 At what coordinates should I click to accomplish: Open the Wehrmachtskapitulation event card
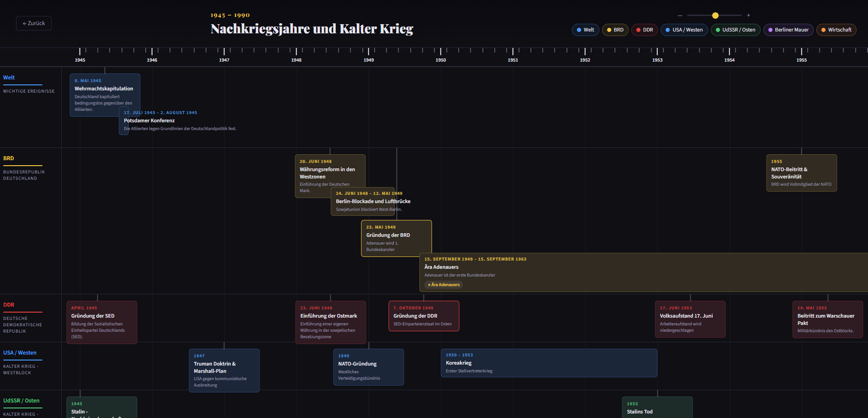pos(105,95)
